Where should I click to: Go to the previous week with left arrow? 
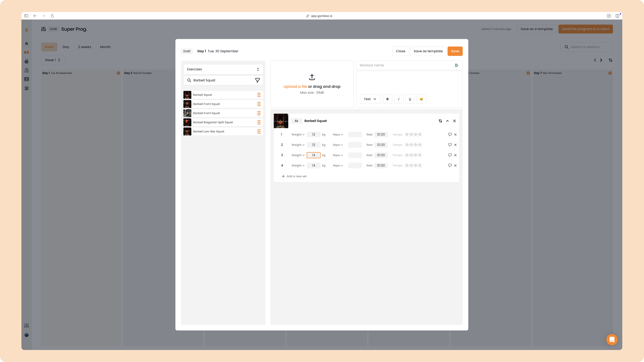595,60
